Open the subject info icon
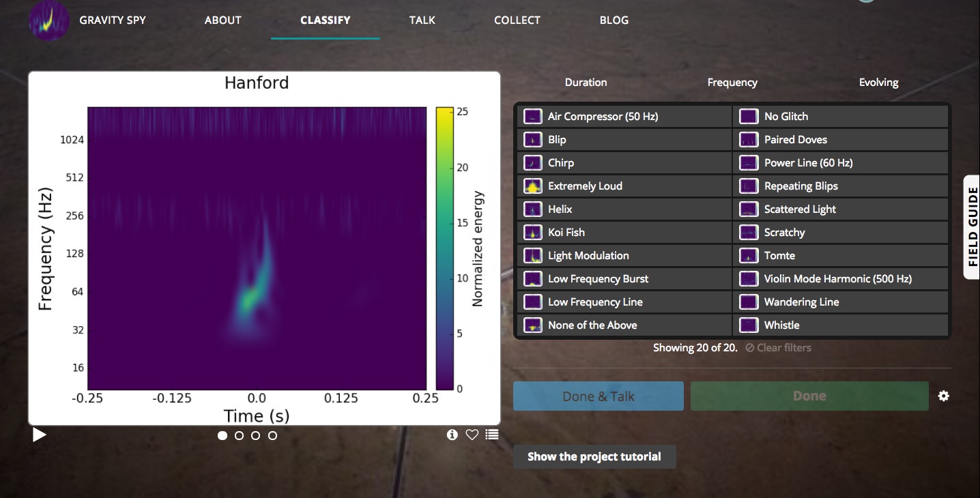This screenshot has height=498, width=980. click(x=452, y=435)
